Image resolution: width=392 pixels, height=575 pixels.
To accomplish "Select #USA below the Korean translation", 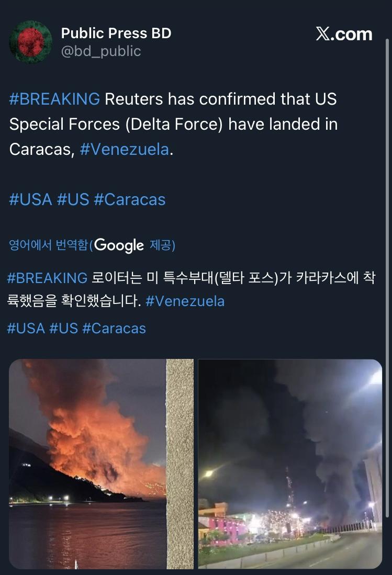I will tap(26, 328).
